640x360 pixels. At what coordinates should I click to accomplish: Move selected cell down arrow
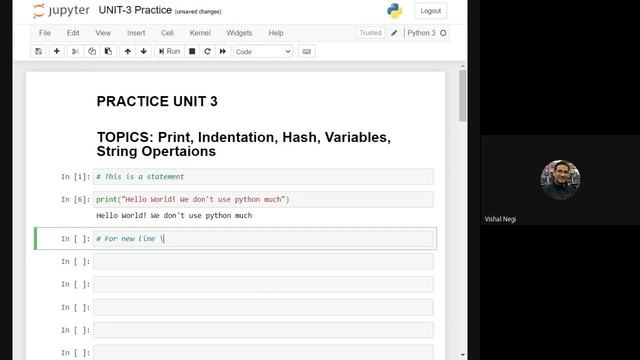click(144, 51)
